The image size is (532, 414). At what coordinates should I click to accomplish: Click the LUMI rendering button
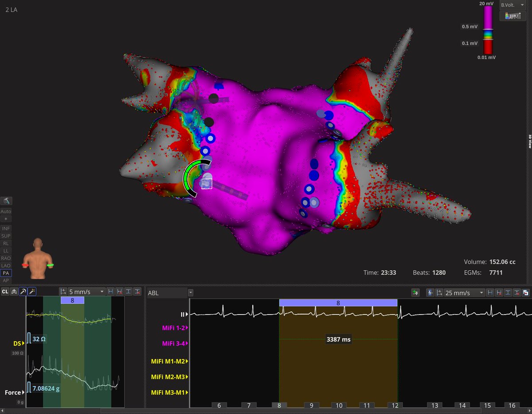pos(513,16)
